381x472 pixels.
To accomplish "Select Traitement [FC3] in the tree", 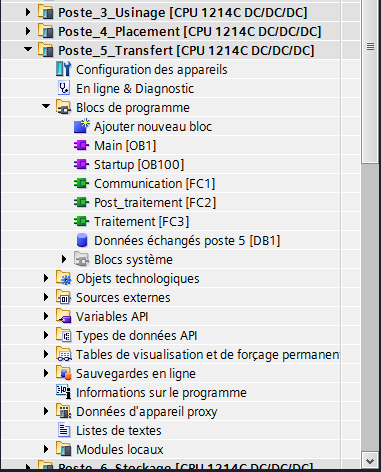I will [141, 221].
